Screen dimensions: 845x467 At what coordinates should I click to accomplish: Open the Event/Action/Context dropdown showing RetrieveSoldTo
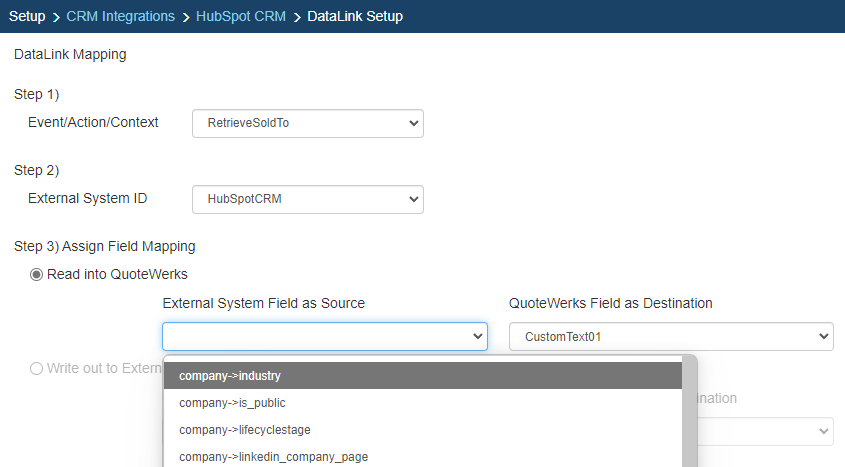pyautogui.click(x=307, y=123)
